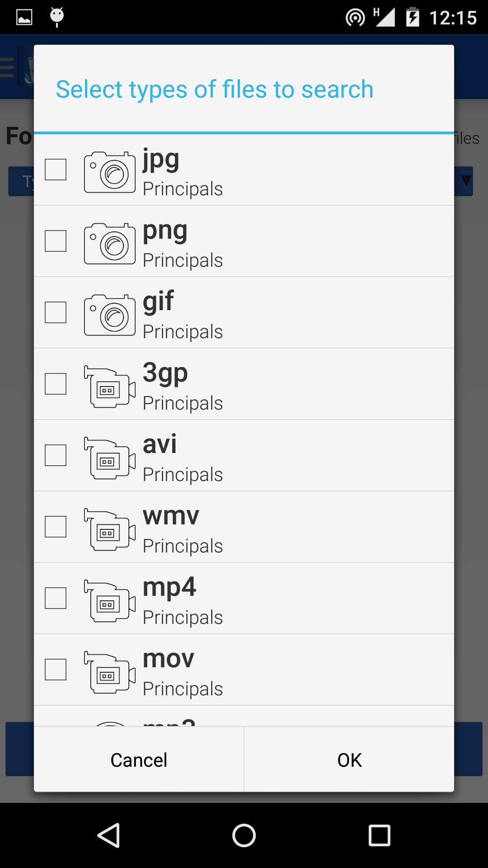The height and width of the screenshot is (868, 488).
Task: Click the camcorder icon beside avi
Action: 110,458
